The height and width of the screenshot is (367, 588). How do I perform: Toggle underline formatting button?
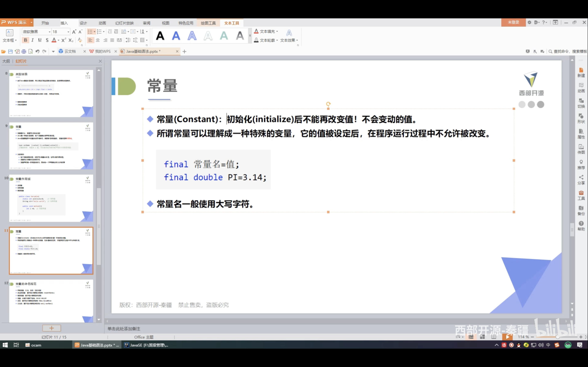40,40
